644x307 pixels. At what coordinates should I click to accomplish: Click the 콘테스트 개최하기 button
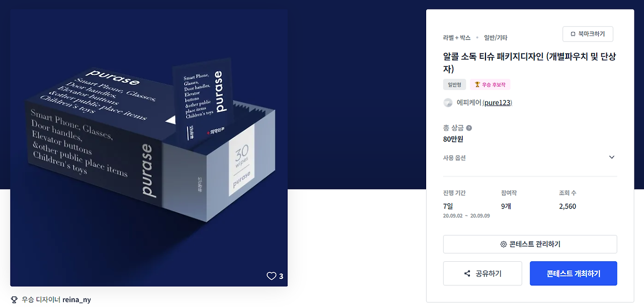coord(574,273)
